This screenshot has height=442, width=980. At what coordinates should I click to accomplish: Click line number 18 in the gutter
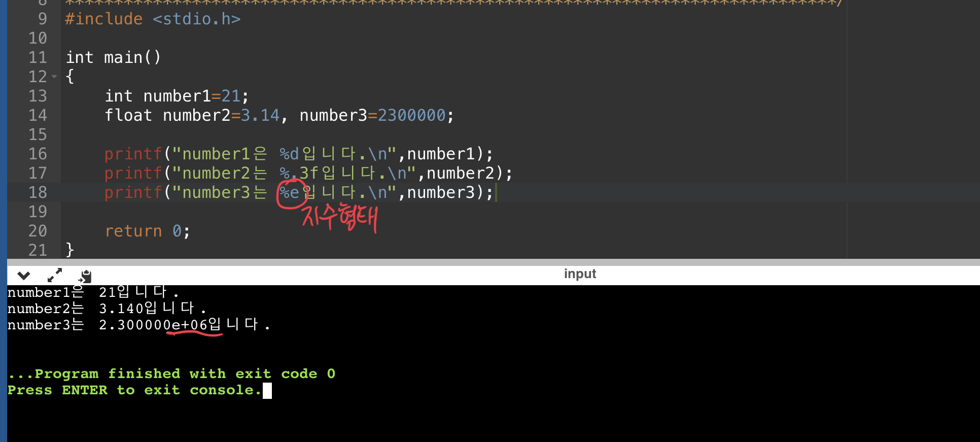pos(38,192)
